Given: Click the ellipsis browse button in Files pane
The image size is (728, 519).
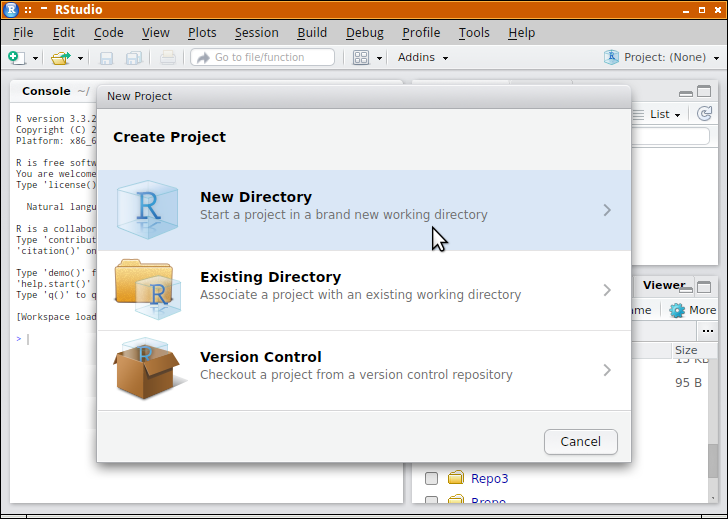Looking at the screenshot, I should coord(708,331).
